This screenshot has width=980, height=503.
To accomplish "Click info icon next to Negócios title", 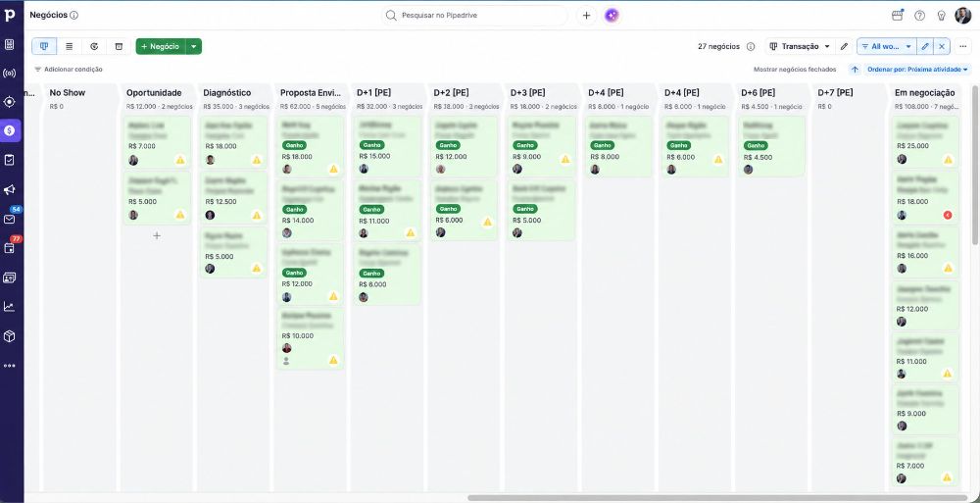I will pyautogui.click(x=74, y=15).
